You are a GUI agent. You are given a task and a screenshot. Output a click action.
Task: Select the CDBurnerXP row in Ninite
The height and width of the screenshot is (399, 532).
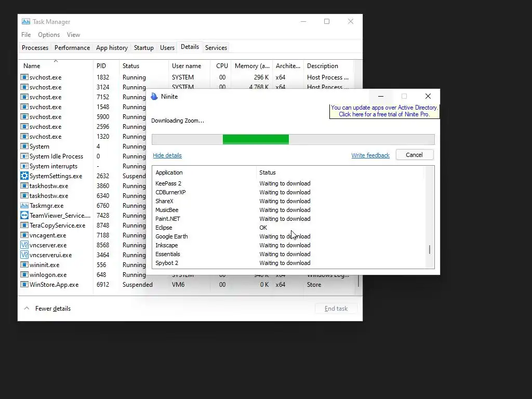288,192
